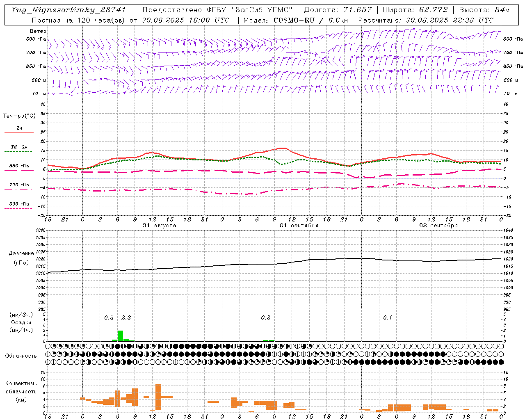525x420 pixels.
Task: Click the date label 02 сентября
Action: (x=438, y=226)
